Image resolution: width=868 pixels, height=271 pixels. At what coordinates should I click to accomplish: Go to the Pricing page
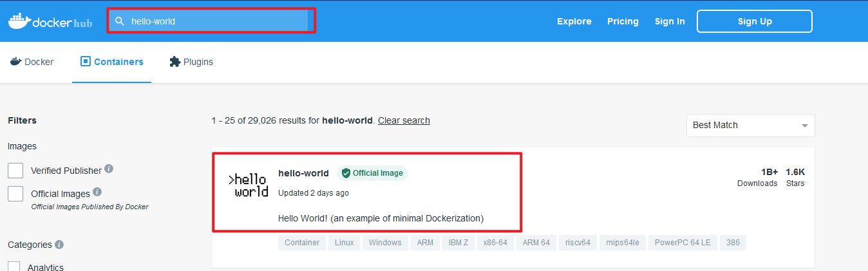pyautogui.click(x=623, y=21)
